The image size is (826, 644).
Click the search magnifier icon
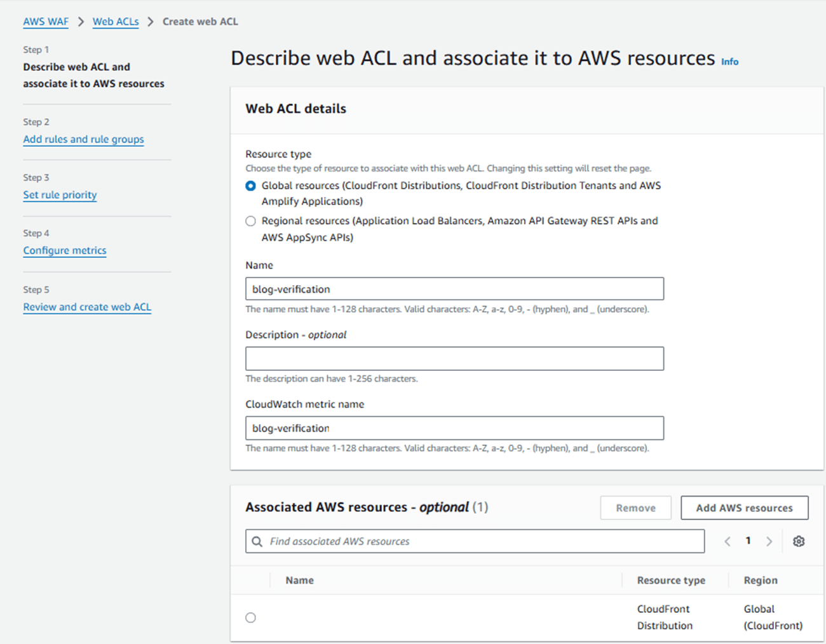pyautogui.click(x=257, y=542)
